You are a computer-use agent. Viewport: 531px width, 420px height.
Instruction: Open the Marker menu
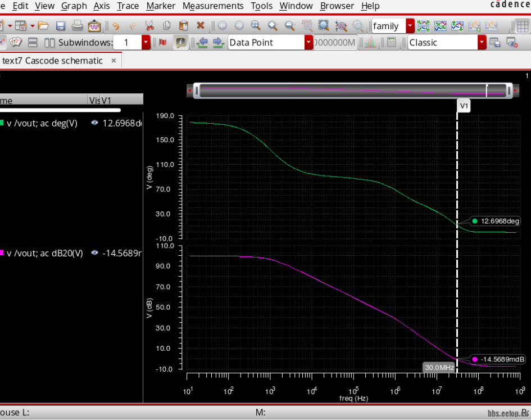161,6
